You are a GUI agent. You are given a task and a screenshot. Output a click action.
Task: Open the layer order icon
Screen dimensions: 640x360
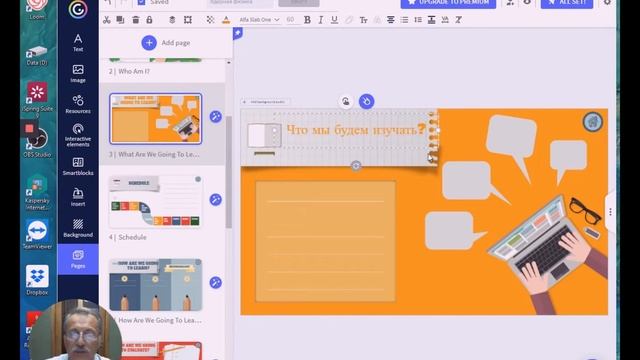(x=172, y=20)
